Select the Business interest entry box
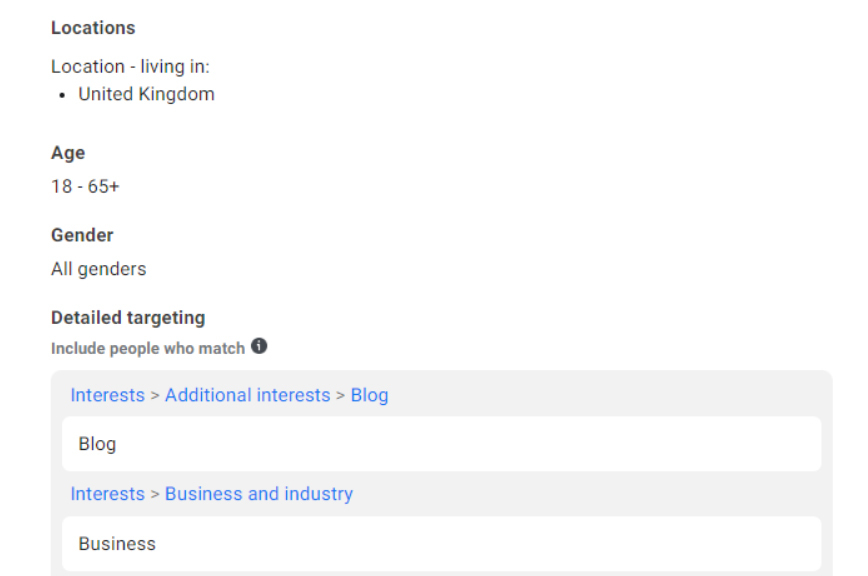This screenshot has width=868, height=576. (x=441, y=544)
